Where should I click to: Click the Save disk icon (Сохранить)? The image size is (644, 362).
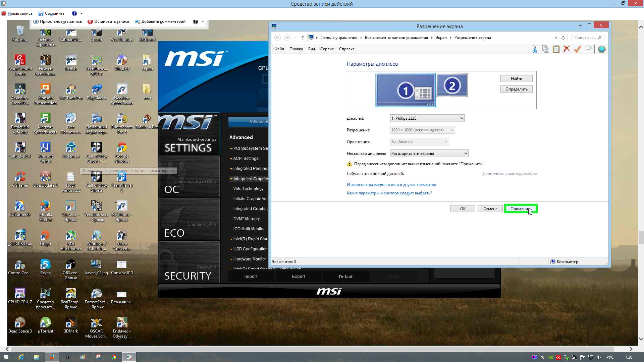pyautogui.click(x=41, y=13)
